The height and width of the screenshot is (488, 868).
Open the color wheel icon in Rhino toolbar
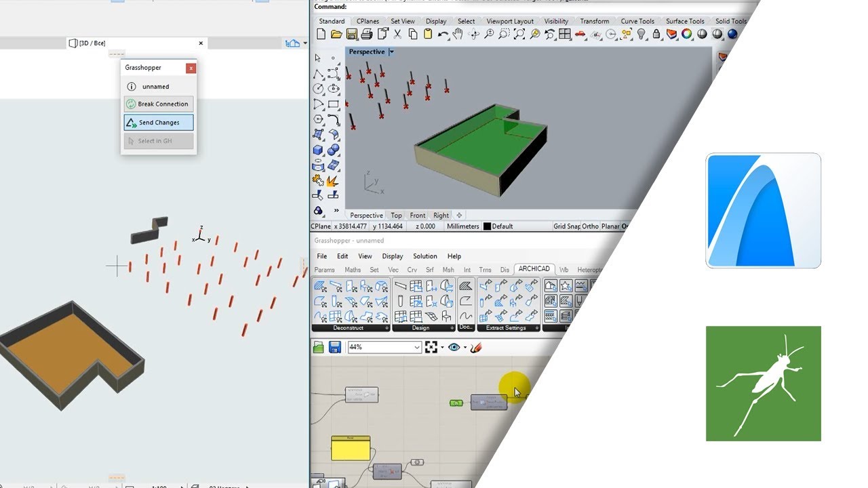coord(687,34)
